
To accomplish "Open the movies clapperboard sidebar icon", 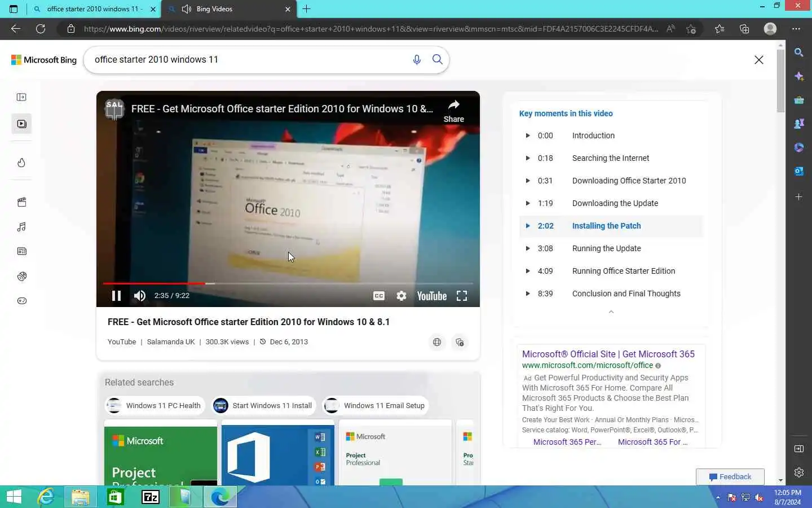I will pos(21,202).
